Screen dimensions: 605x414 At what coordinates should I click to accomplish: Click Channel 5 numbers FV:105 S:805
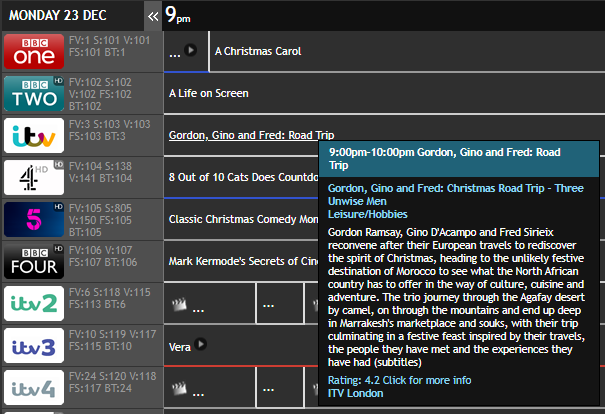pos(100,220)
